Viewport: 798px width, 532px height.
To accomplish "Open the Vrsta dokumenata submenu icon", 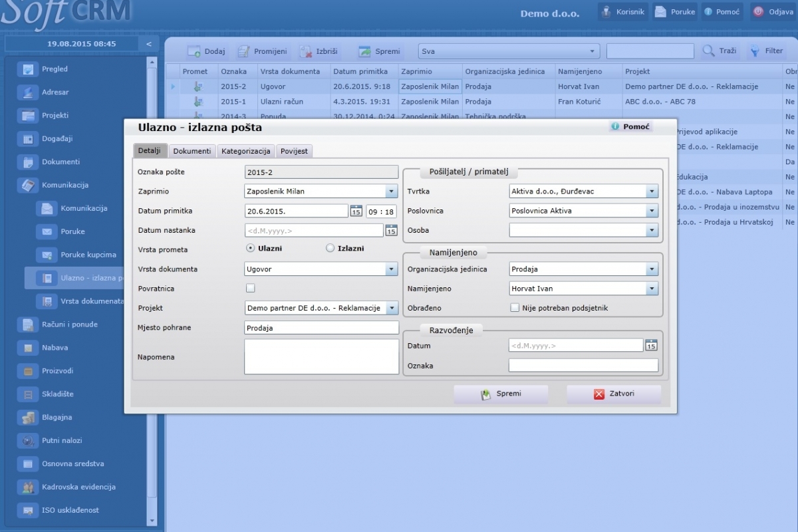I will [47, 301].
